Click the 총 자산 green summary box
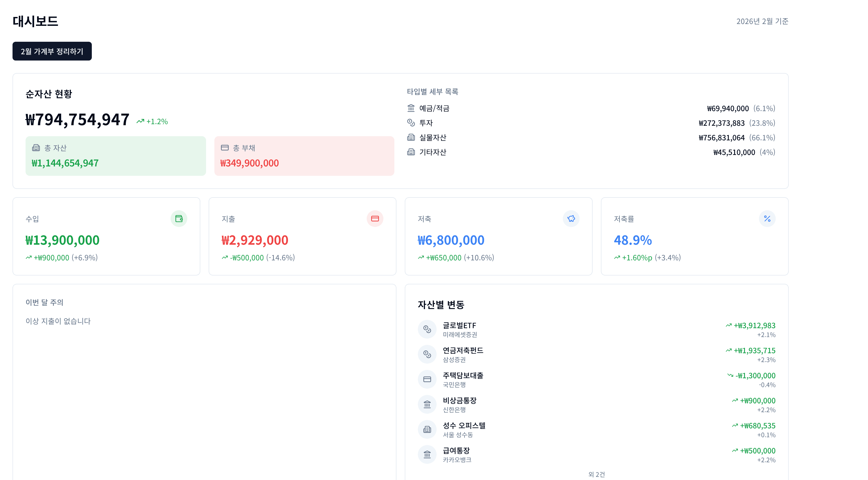The image size is (868, 480). [115, 155]
